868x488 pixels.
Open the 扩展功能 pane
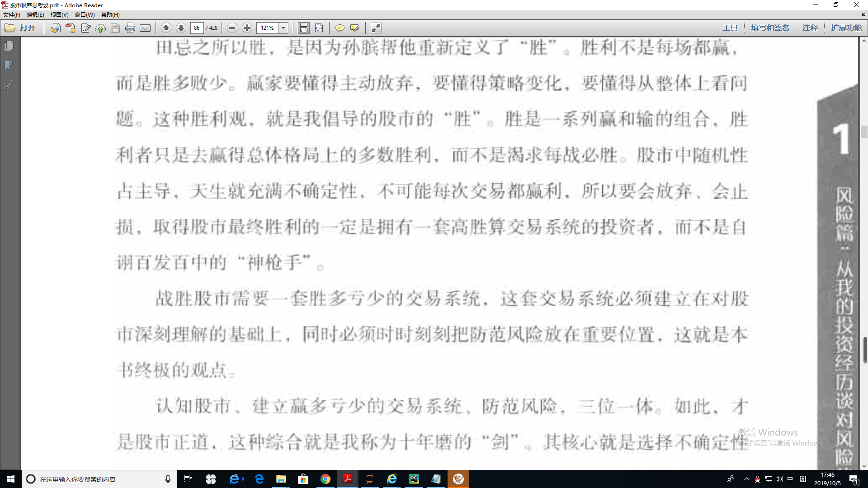pyautogui.click(x=846, y=28)
